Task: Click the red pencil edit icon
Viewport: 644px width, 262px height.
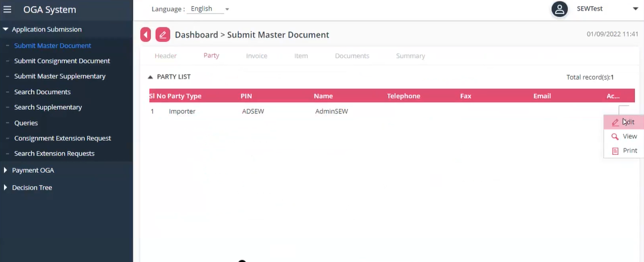Action: point(163,35)
